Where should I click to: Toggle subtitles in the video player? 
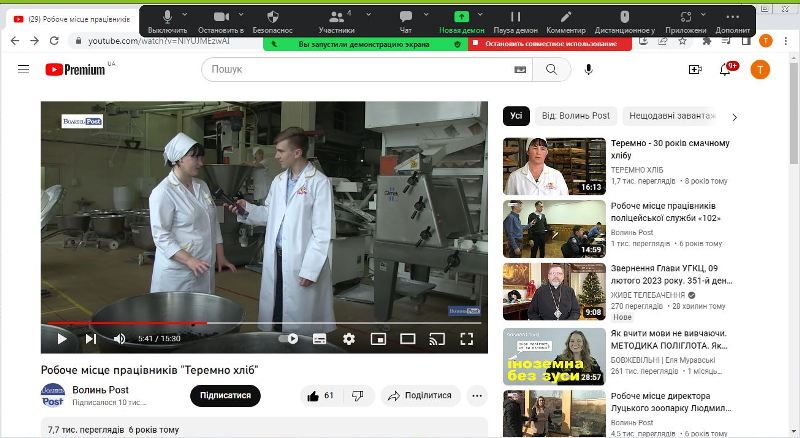(320, 339)
